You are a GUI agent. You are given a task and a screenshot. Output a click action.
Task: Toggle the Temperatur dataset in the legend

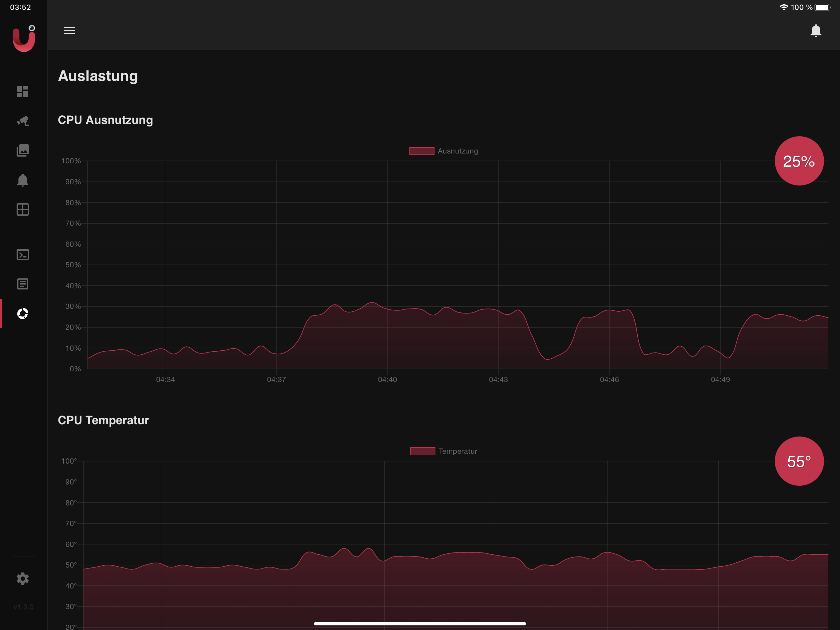tap(458, 451)
